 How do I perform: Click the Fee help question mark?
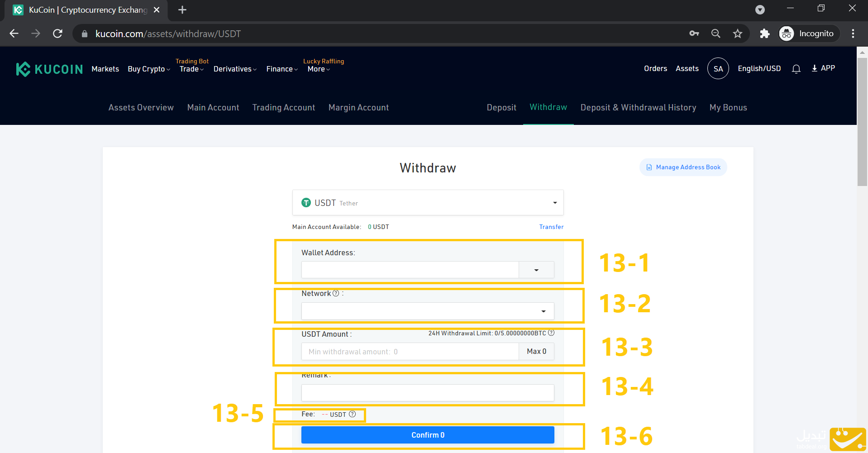[x=353, y=414]
